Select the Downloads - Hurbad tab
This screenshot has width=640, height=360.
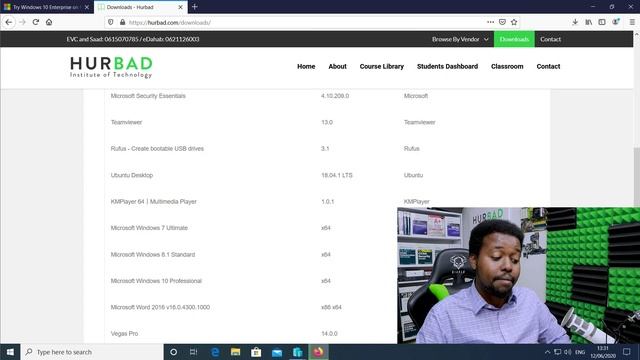tap(140, 7)
